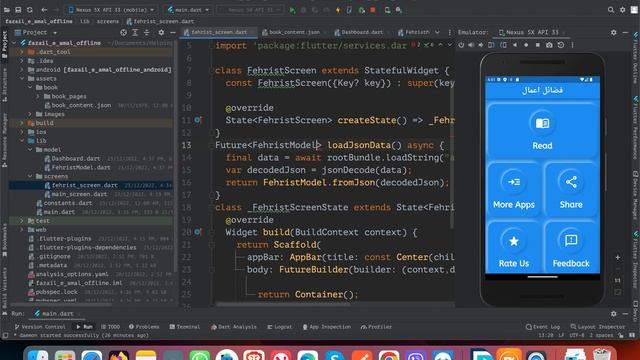Open Emulator panel settings gear
The width and height of the screenshot is (640, 360).
pyautogui.click(x=613, y=32)
